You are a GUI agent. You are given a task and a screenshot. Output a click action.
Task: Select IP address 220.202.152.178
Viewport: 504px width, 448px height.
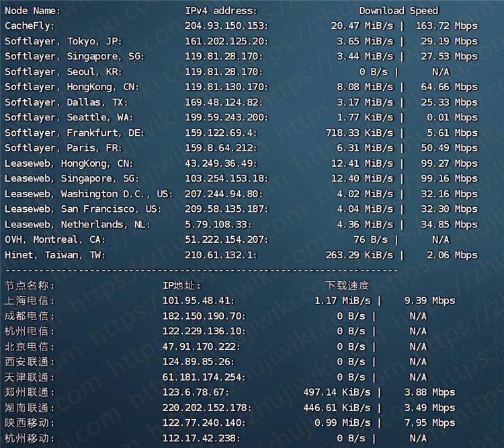(207, 408)
